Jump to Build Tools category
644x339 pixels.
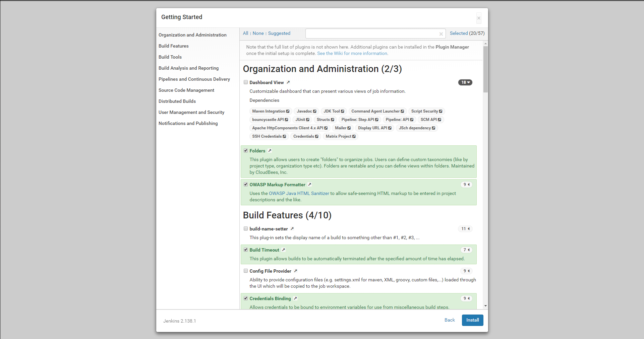tap(170, 57)
